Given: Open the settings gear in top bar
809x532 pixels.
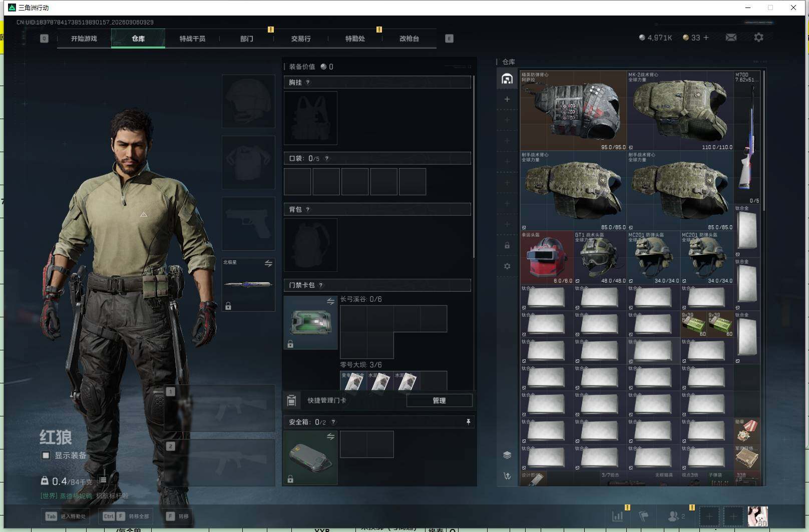Looking at the screenshot, I should pos(758,38).
